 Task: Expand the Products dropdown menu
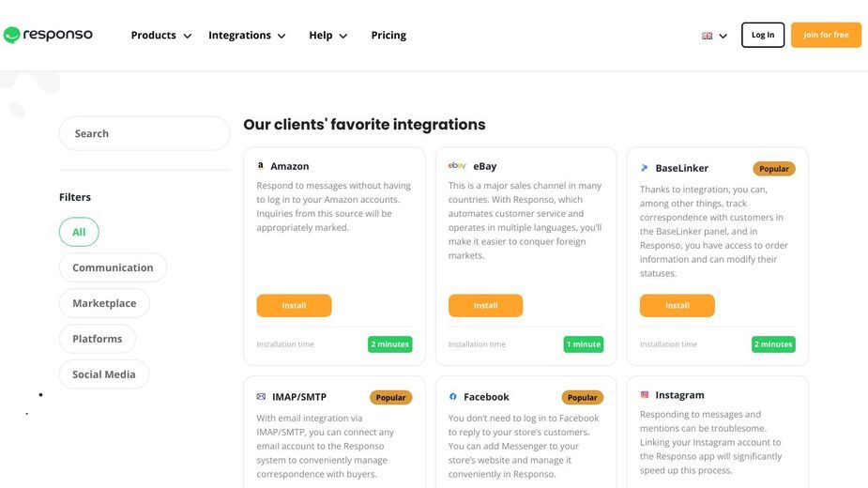pos(161,36)
